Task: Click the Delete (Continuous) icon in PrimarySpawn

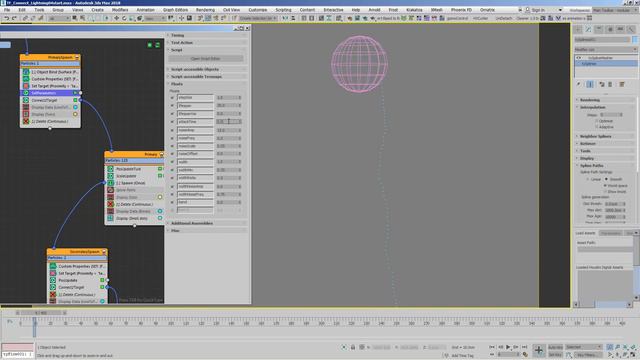Action: tap(26, 121)
